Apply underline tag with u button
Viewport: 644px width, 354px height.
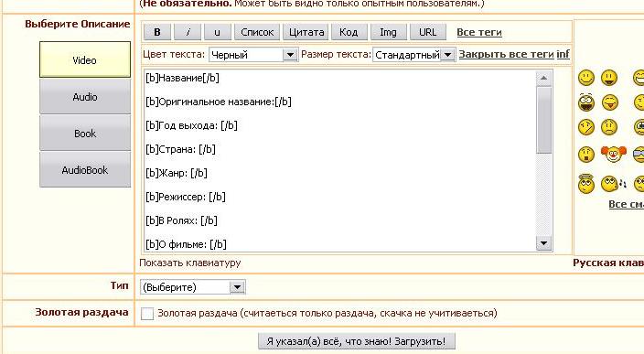pyautogui.click(x=218, y=32)
